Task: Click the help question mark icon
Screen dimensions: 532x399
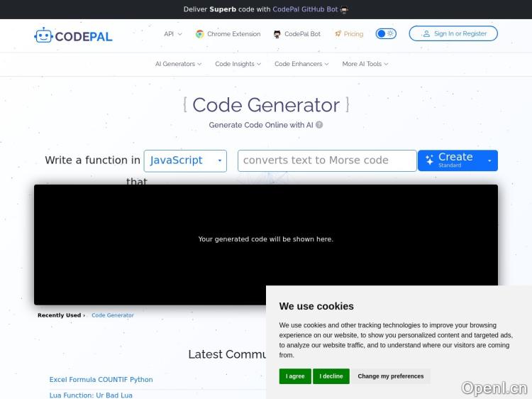Action: tap(319, 125)
